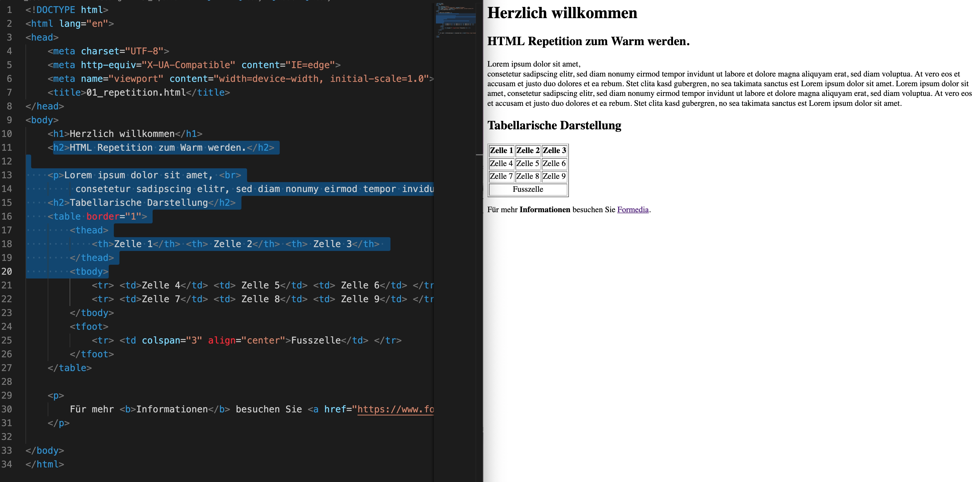Select line number 20 in the gutter

tap(7, 271)
